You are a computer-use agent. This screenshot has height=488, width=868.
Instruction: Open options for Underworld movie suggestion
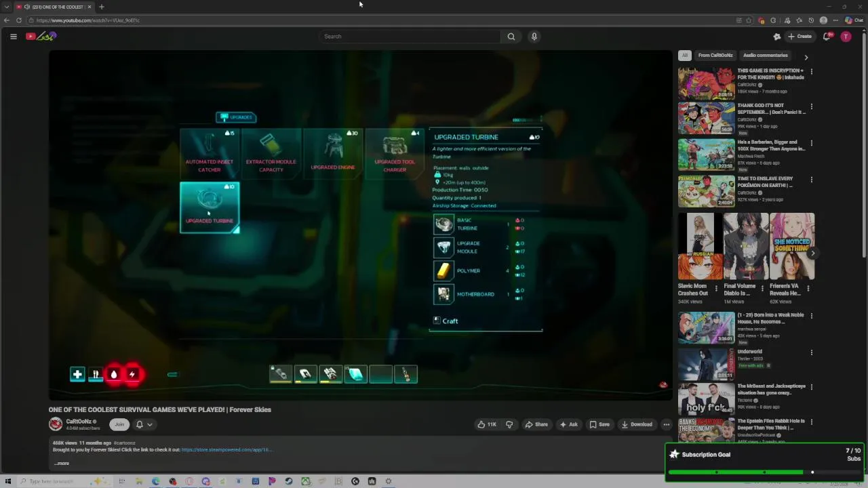point(811,352)
